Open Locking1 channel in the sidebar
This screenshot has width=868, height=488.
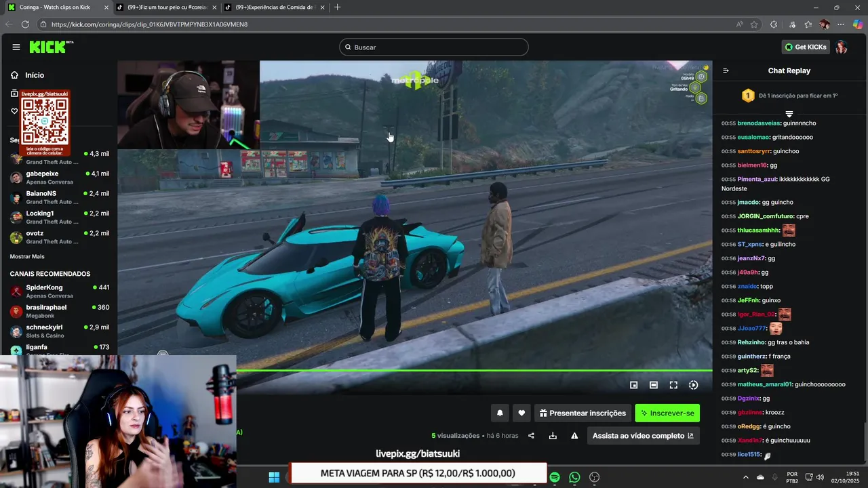coord(60,217)
